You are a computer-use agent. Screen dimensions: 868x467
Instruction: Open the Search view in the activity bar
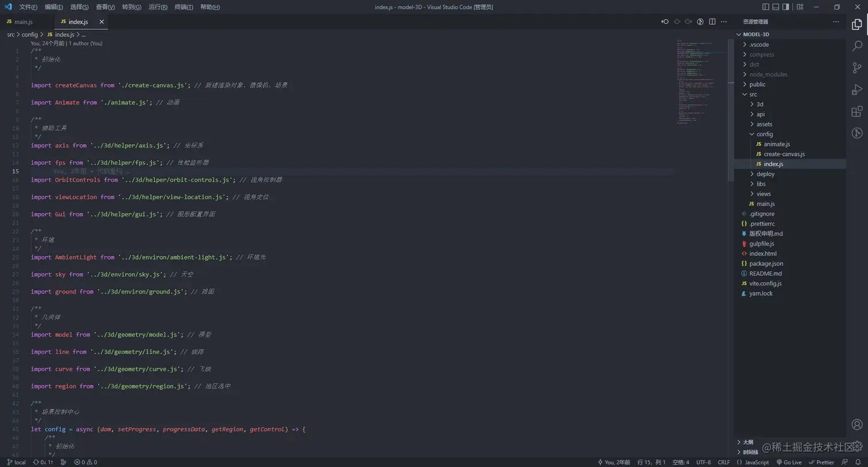pyautogui.click(x=857, y=46)
